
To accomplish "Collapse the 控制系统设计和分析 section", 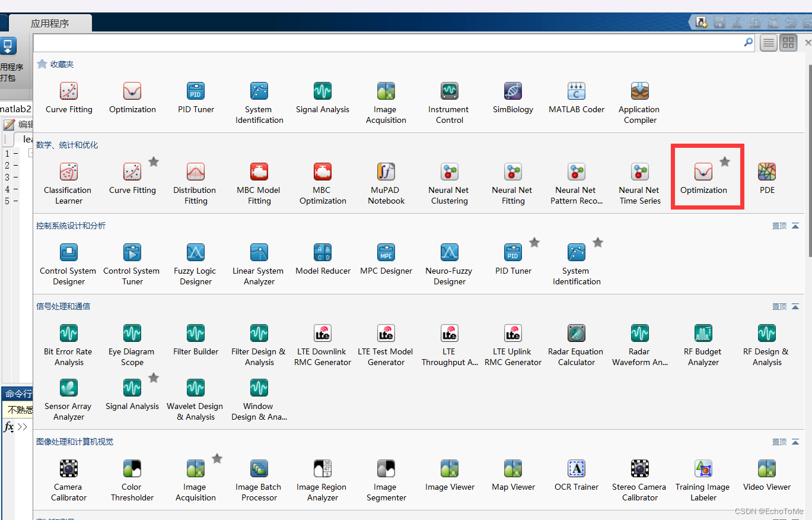I will pyautogui.click(x=795, y=226).
